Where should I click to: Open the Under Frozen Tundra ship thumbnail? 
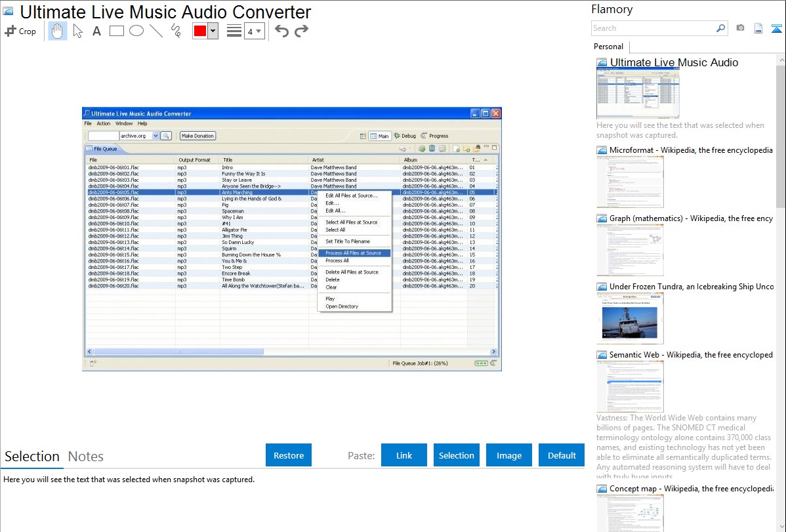pos(630,318)
